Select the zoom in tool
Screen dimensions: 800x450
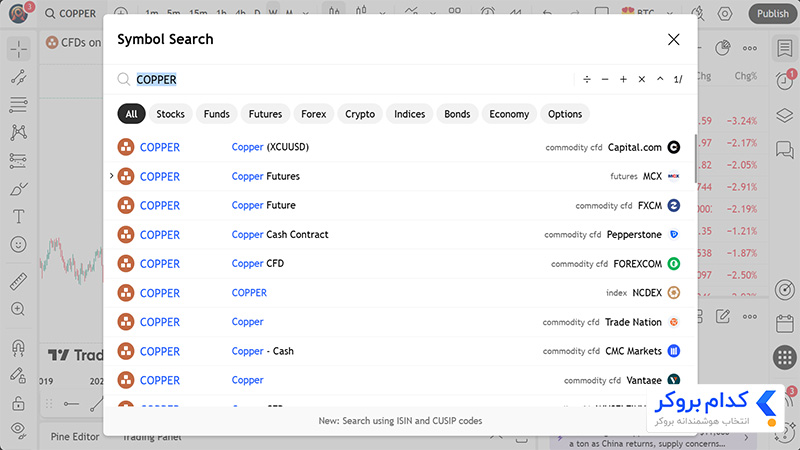tap(18, 309)
